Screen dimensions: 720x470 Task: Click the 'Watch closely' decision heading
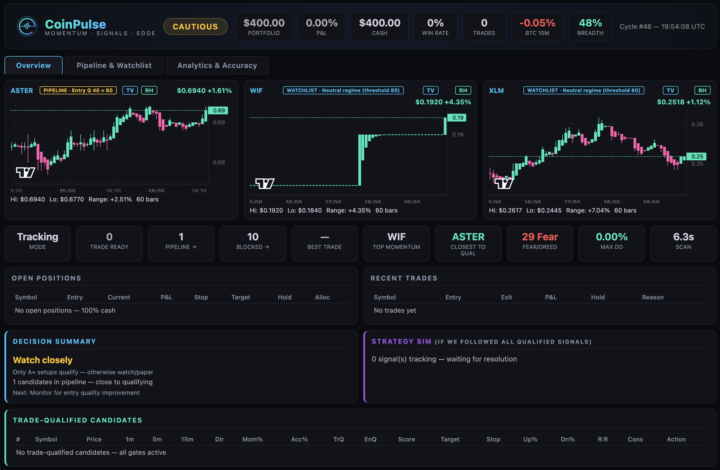pos(43,360)
